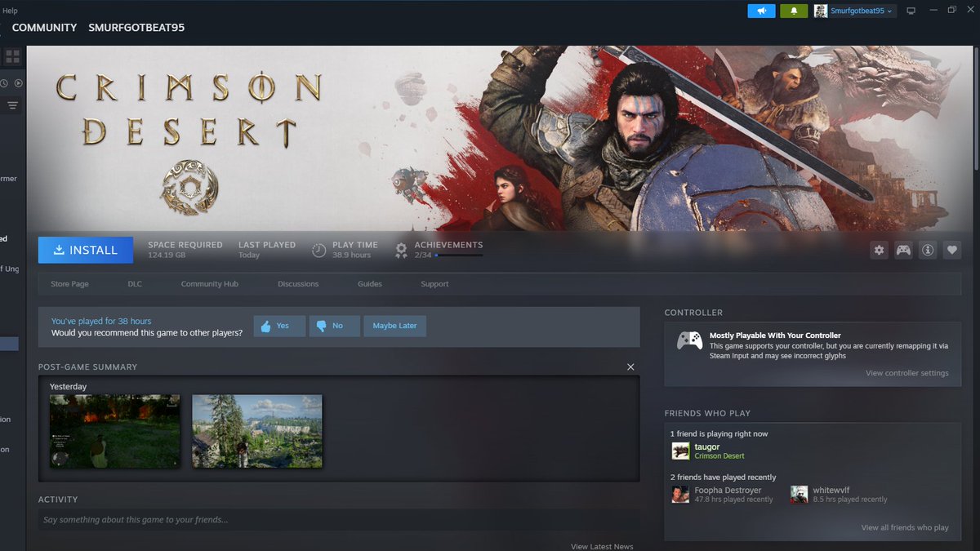Click friend name whitewvlf
Viewport: 980px width, 551px height.
click(831, 491)
